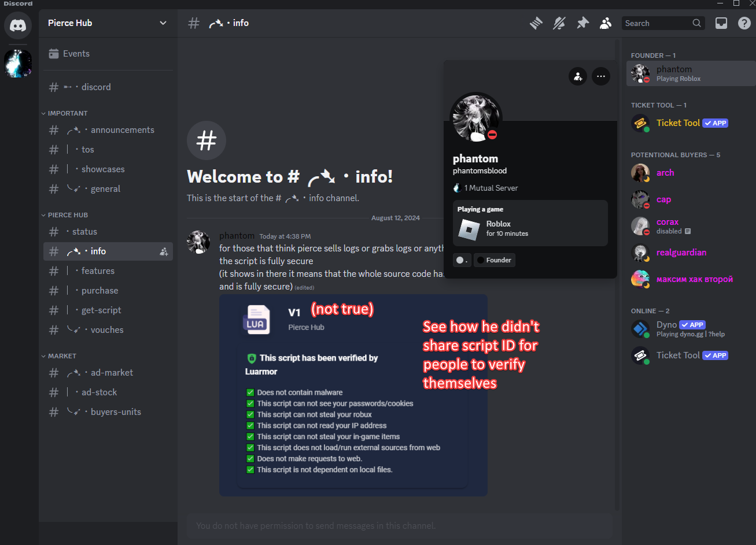Select cap in member list
The image size is (756, 545).
(691, 199)
